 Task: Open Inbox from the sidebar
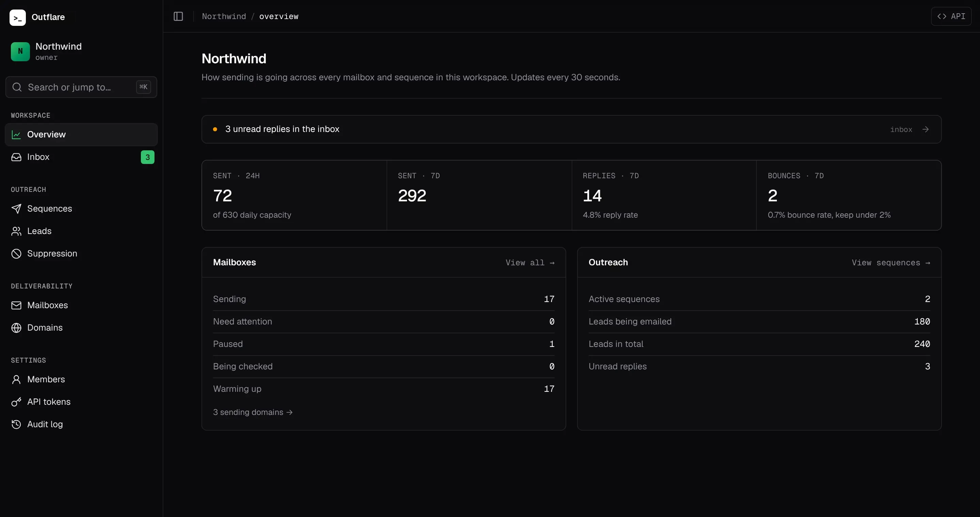81,157
